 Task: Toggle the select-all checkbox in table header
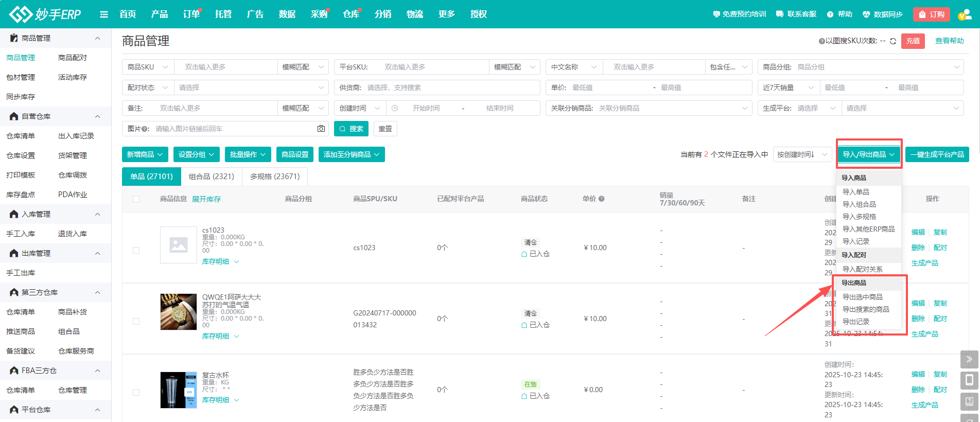[136, 199]
